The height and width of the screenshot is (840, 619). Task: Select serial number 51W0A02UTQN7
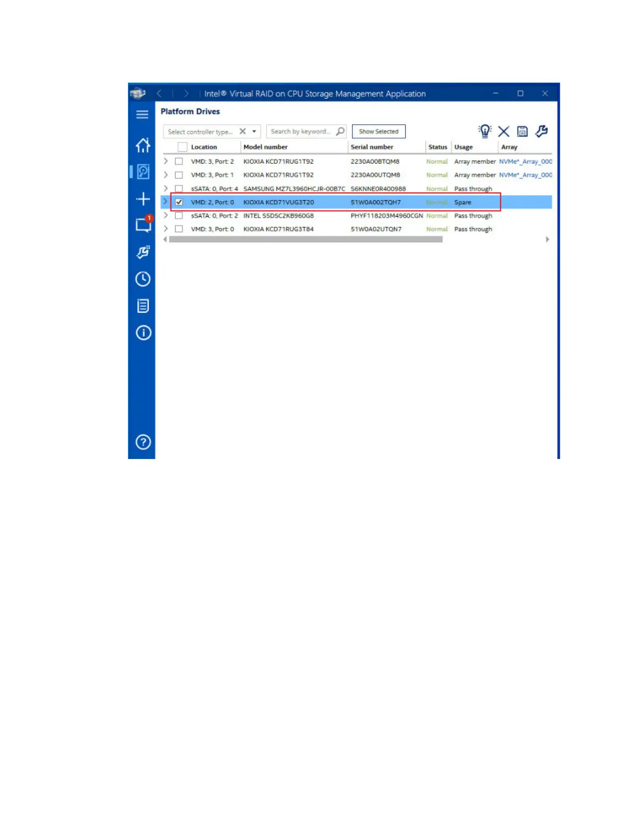[376, 229]
